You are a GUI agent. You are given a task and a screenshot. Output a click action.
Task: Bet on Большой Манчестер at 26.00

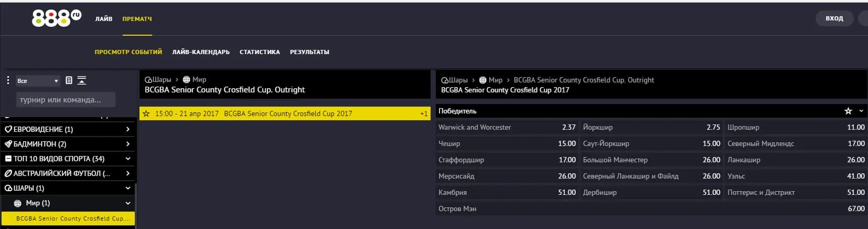[651, 160]
